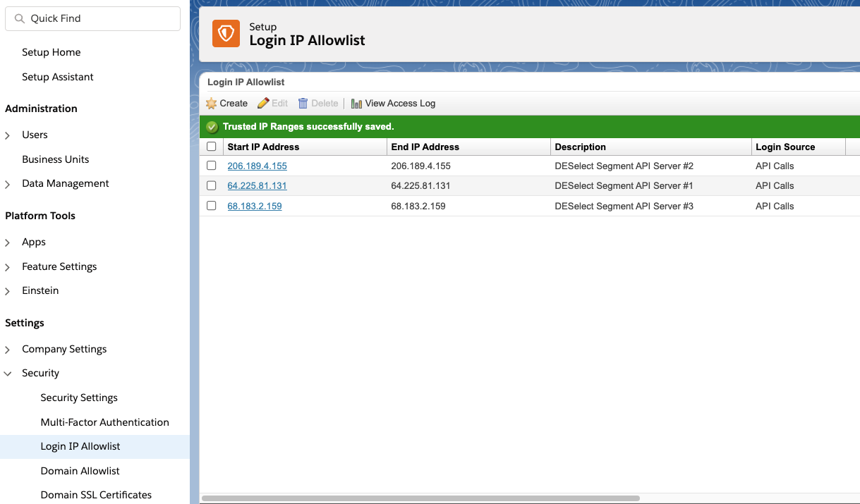Click the Create icon above the IP table
Image resolution: width=860 pixels, height=504 pixels.
coord(211,103)
